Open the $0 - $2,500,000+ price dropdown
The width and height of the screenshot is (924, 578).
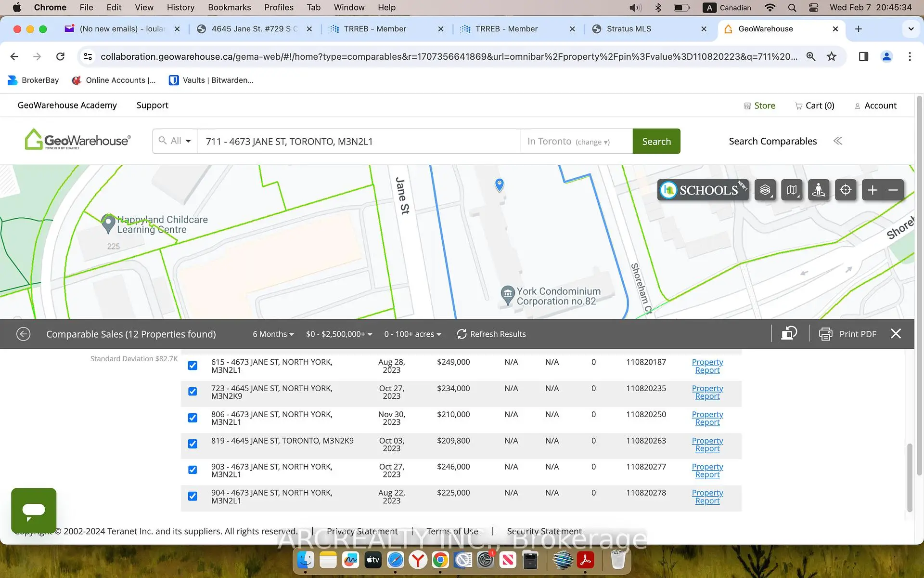coord(339,334)
